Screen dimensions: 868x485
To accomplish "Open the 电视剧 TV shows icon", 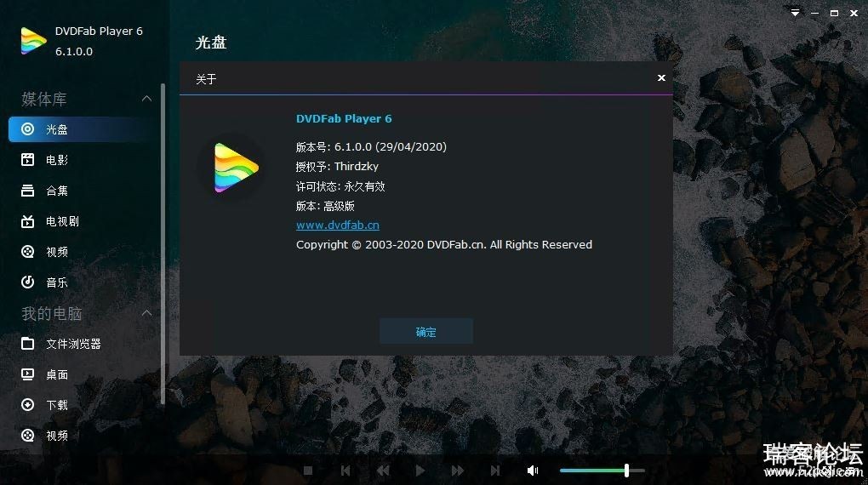I will point(28,221).
